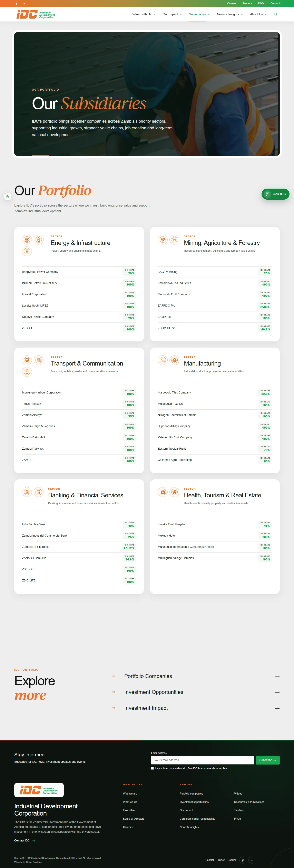This screenshot has width=294, height=868.
Task: Open the Cookies link in footer
Action: click(x=232, y=860)
